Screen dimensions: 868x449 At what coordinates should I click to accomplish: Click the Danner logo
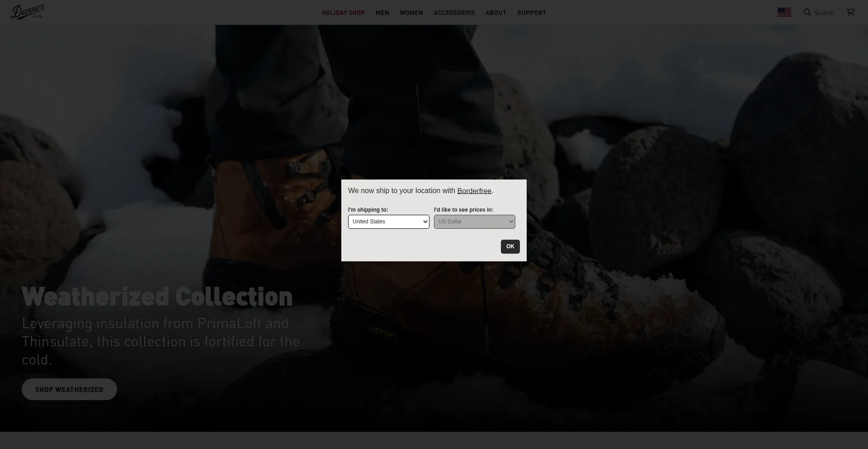coord(28,12)
